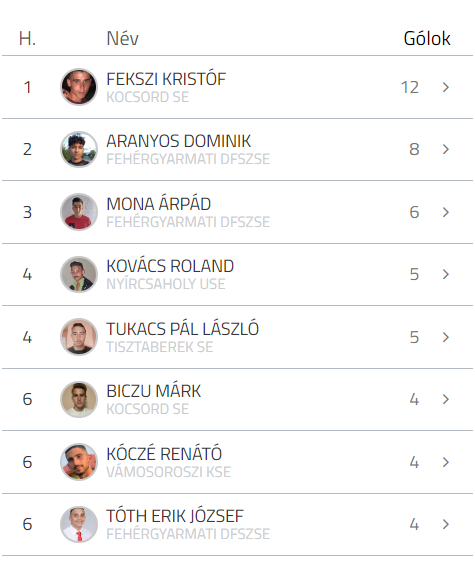This screenshot has height=569, width=475.
Task: Expand Biczu Márk entry via chevron
Action: pos(446,400)
